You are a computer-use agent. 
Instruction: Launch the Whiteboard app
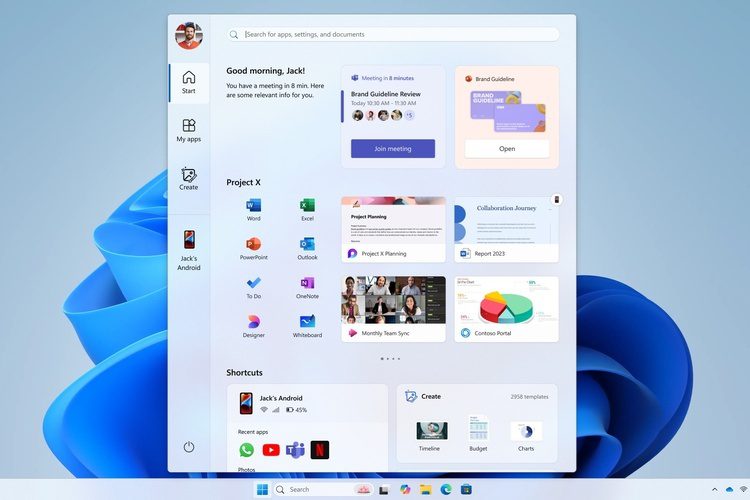pyautogui.click(x=307, y=323)
